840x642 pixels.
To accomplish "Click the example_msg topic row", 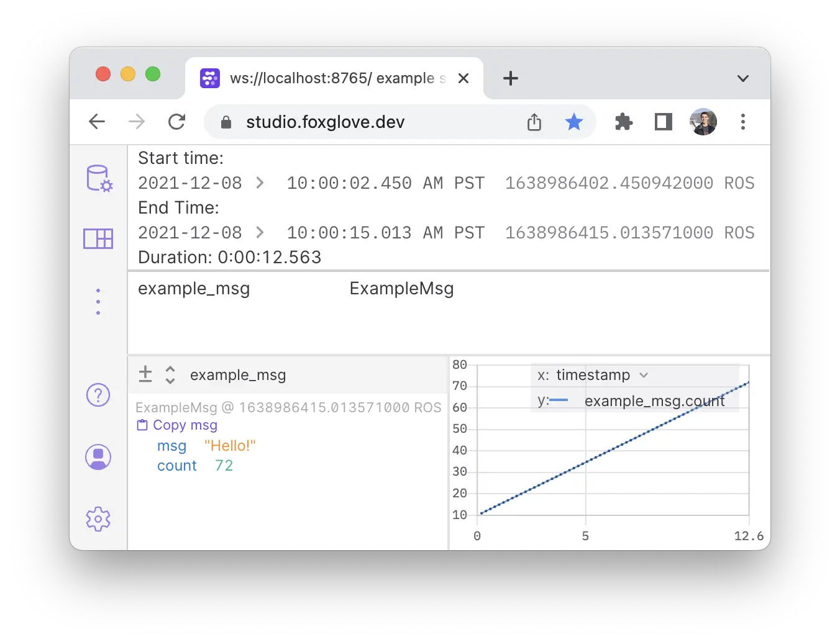I will pyautogui.click(x=194, y=288).
